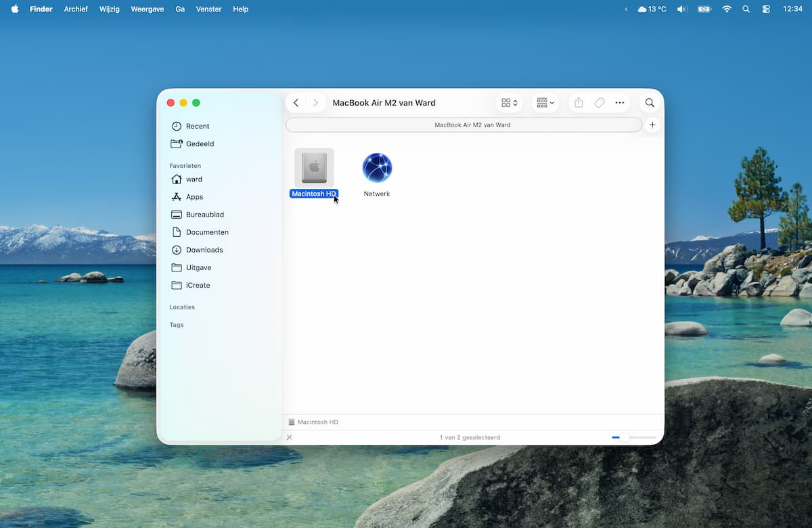Open the more actions ellipsis button
Screen dimensions: 812x528
619,103
